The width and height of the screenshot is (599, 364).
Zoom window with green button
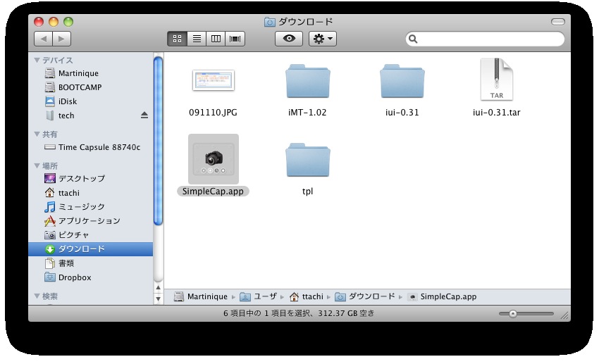(68, 22)
